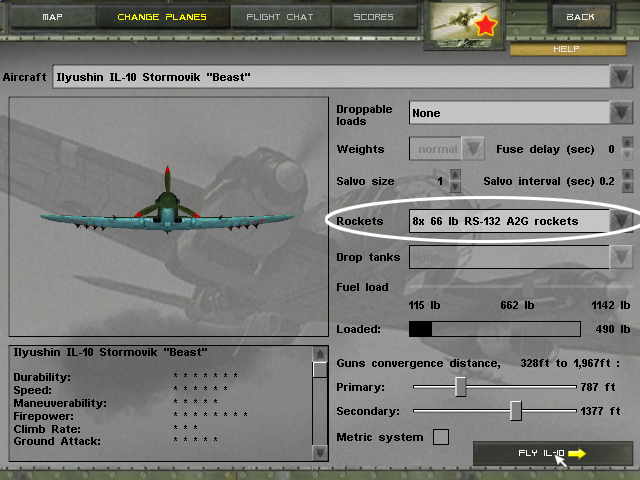
Task: Open the Scores tab
Action: pos(373,17)
